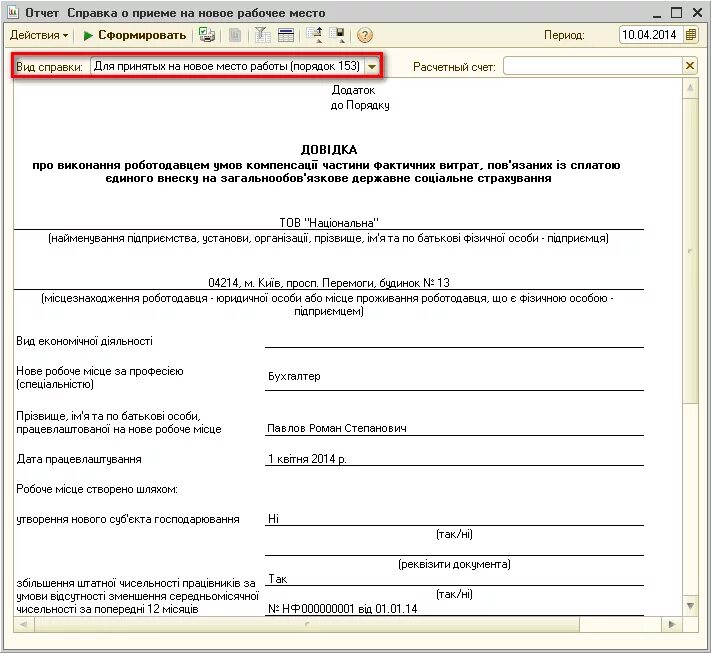Click the (реквізити документа) caption

[454, 564]
